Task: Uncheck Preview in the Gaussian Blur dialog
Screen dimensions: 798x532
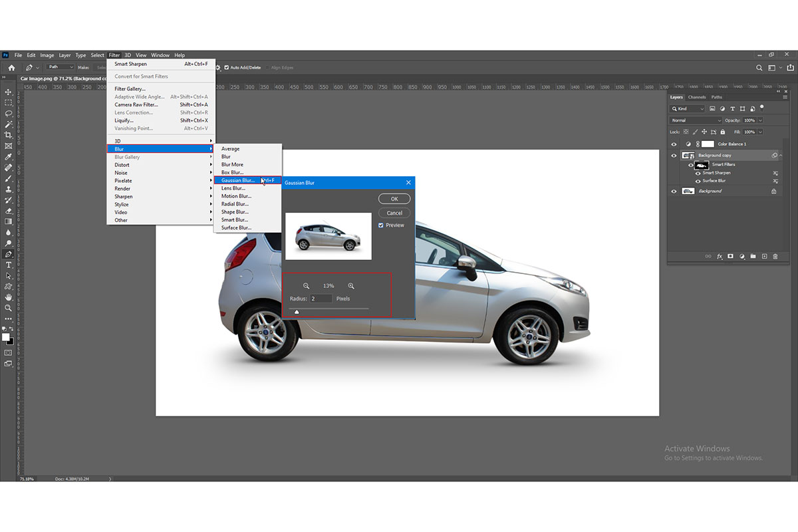Action: 380,225
